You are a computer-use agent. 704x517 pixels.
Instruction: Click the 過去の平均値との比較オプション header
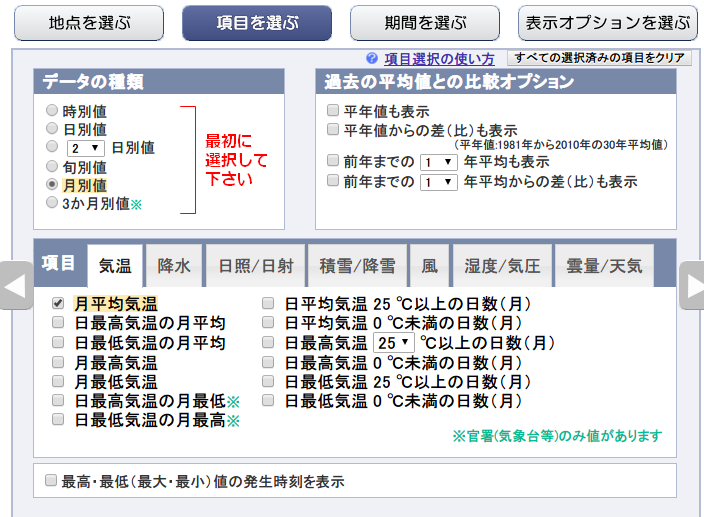(x=496, y=82)
